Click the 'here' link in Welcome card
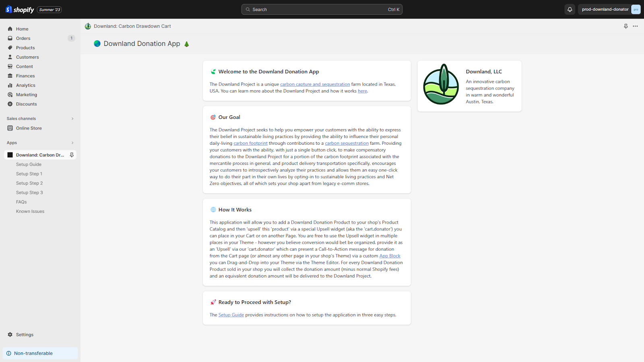This screenshot has height=362, width=644. [x=362, y=91]
